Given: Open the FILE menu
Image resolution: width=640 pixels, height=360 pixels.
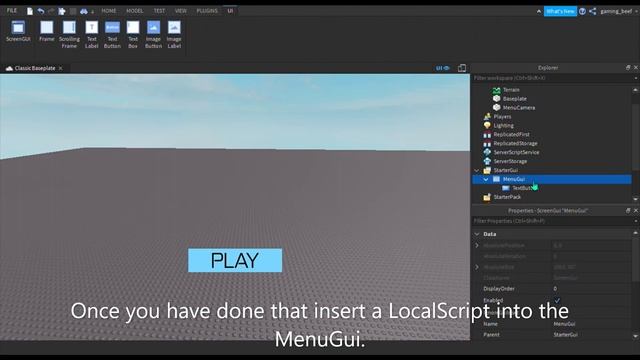Looking at the screenshot, I should tap(12, 11).
